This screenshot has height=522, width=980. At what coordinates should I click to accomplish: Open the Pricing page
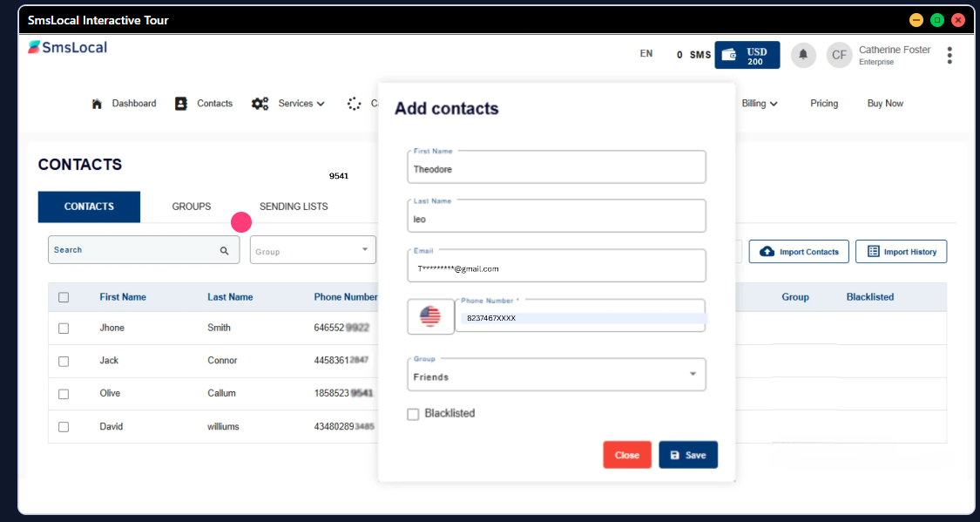(824, 104)
